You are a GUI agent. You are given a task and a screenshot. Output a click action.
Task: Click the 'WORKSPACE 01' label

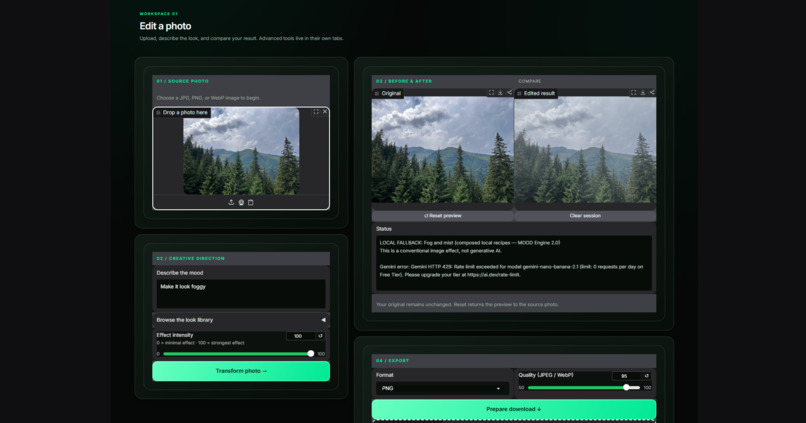(158, 14)
